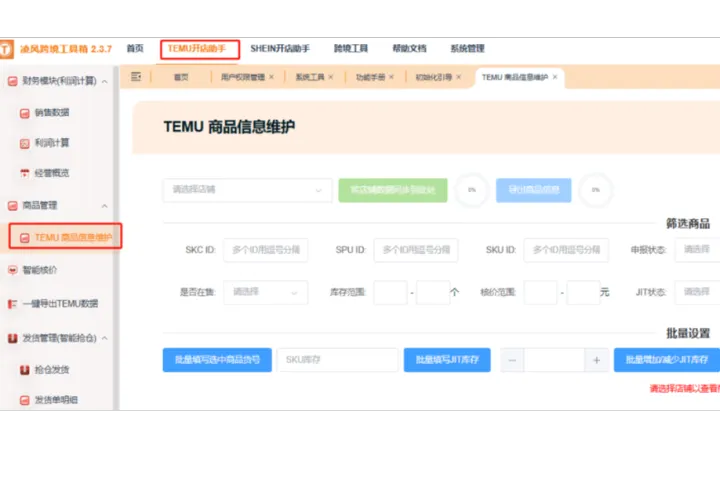Image resolution: width=720 pixels, height=480 pixels.
Task: Click the SKC ID input field
Action: coord(266,250)
